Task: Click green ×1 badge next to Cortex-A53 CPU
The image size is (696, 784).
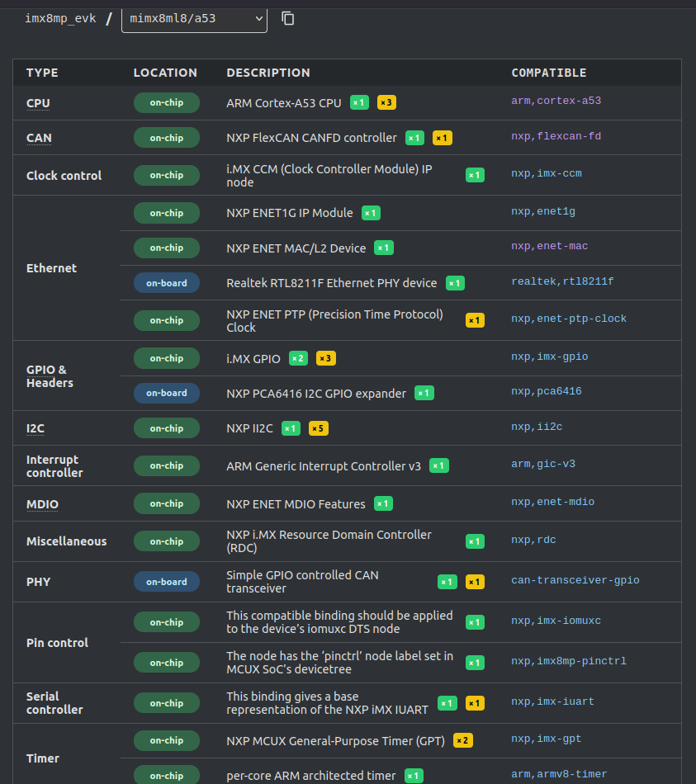Action: point(359,102)
